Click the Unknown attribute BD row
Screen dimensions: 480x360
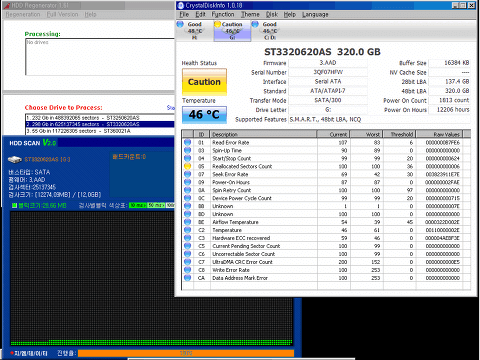pos(326,214)
